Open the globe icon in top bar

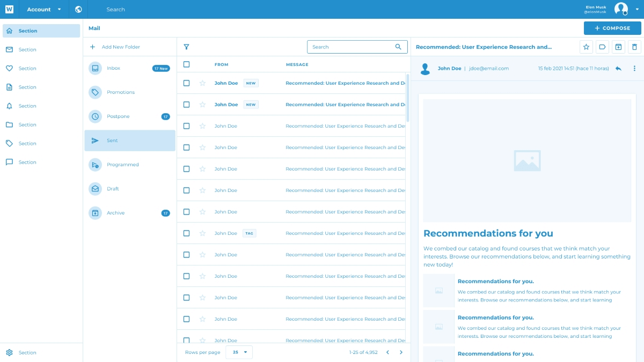pyautogui.click(x=78, y=9)
